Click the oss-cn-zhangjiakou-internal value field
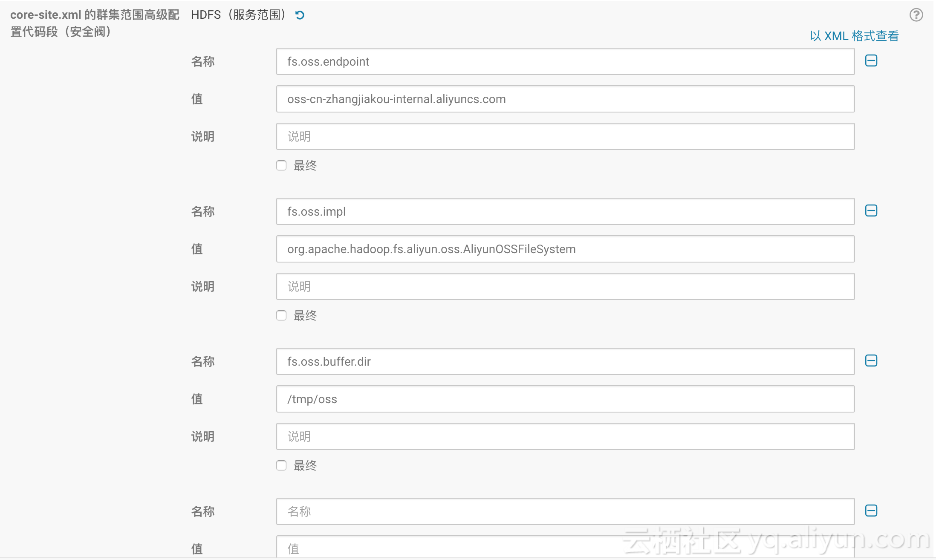The width and height of the screenshot is (936, 560). pos(565,99)
